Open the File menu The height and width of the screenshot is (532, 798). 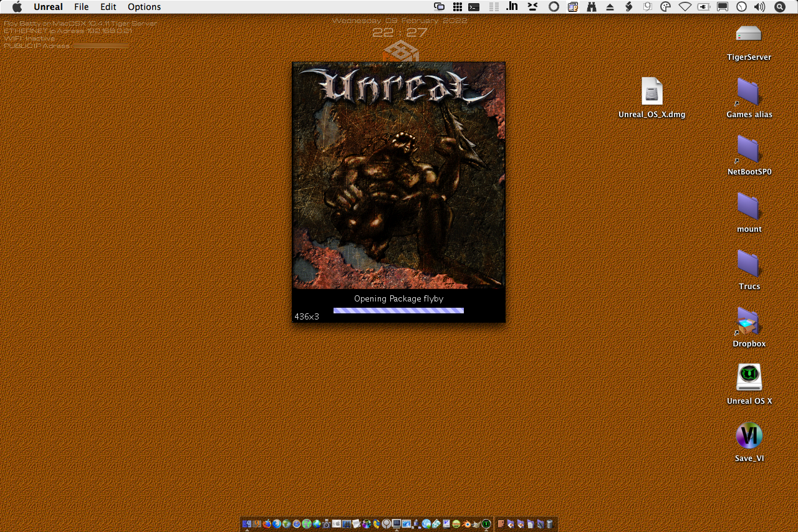coord(81,7)
